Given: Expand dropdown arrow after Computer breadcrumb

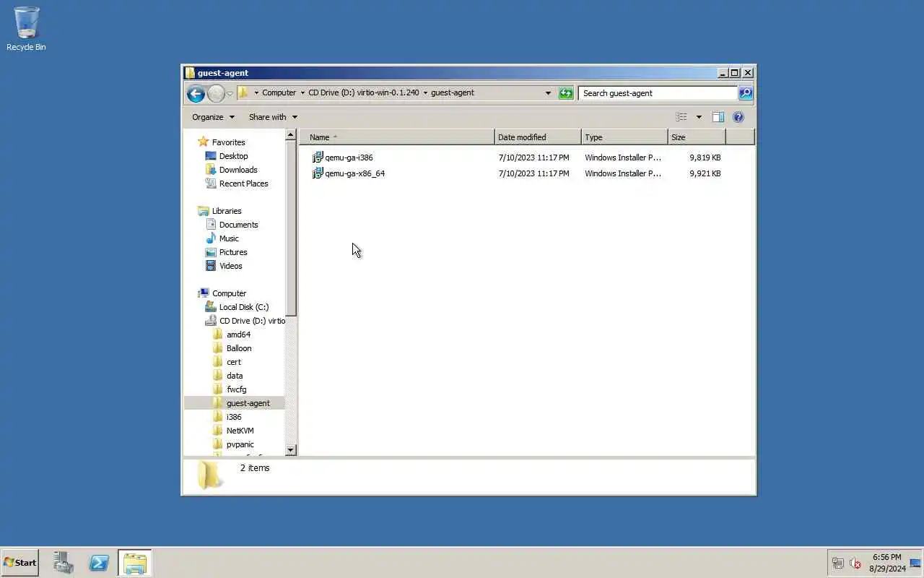Looking at the screenshot, I should click(x=302, y=93).
